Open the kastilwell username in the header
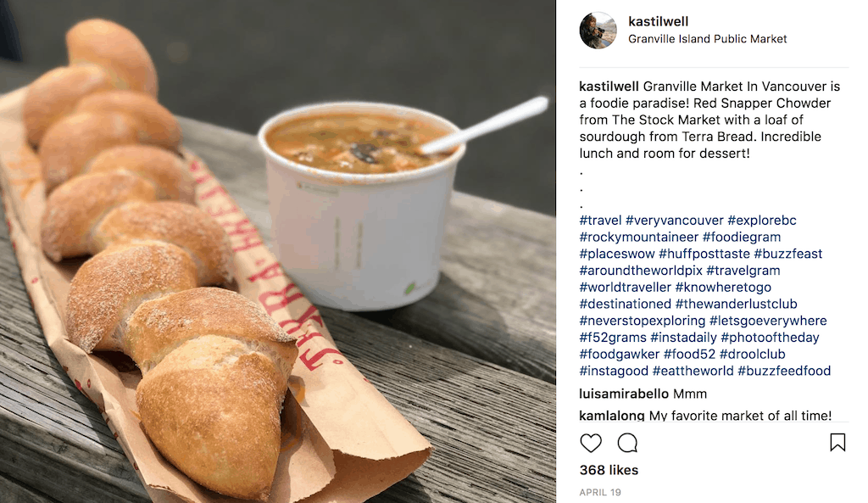 [658, 21]
